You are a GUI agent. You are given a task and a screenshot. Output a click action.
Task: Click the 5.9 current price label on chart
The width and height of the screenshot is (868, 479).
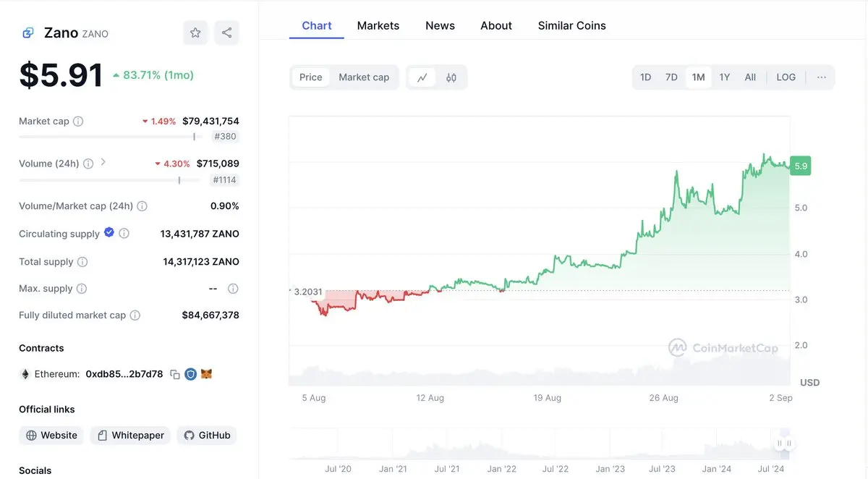[801, 166]
